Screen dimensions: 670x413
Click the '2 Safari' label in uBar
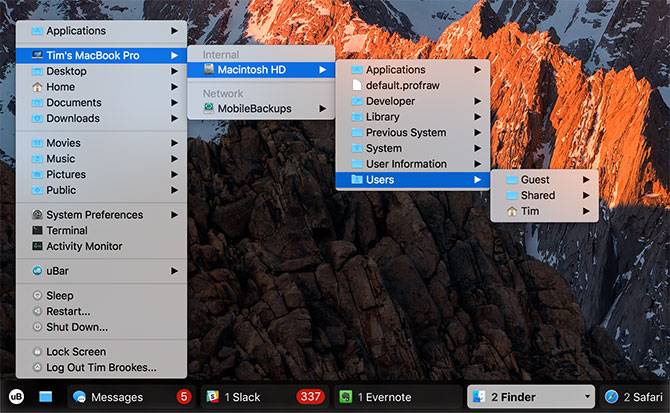pyautogui.click(x=643, y=397)
